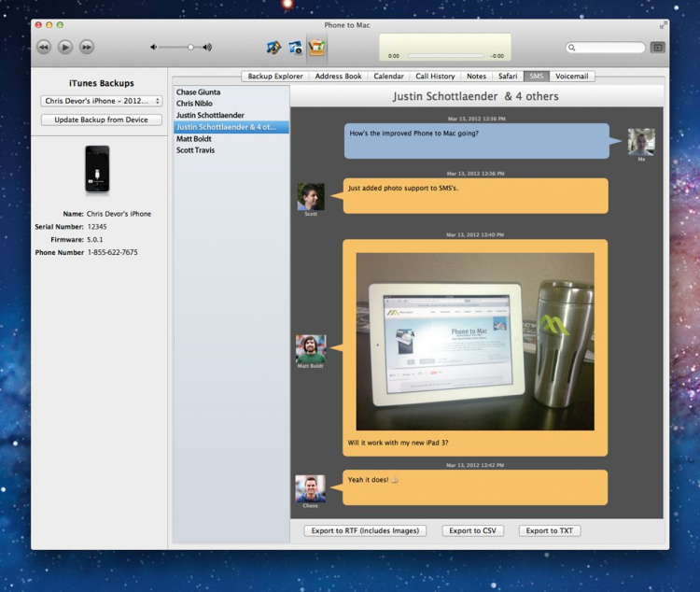Click Update Backup from Device button
This screenshot has height=592, width=700.
pyautogui.click(x=101, y=120)
